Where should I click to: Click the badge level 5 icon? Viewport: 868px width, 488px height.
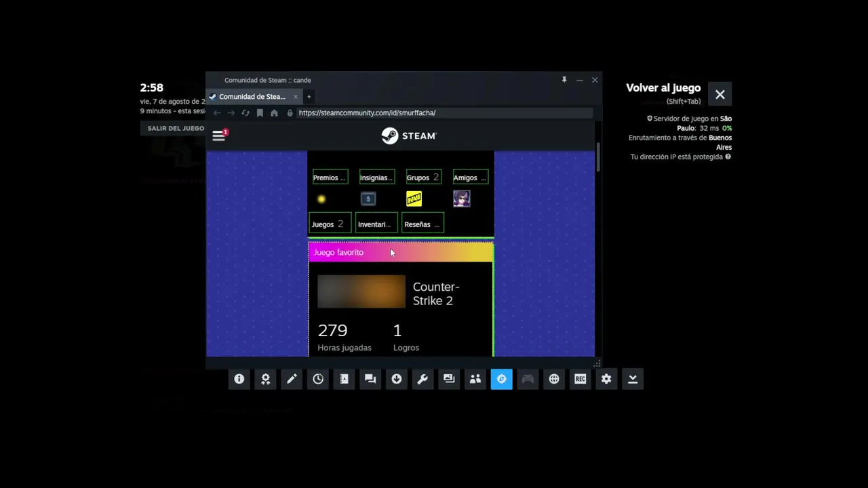(368, 199)
